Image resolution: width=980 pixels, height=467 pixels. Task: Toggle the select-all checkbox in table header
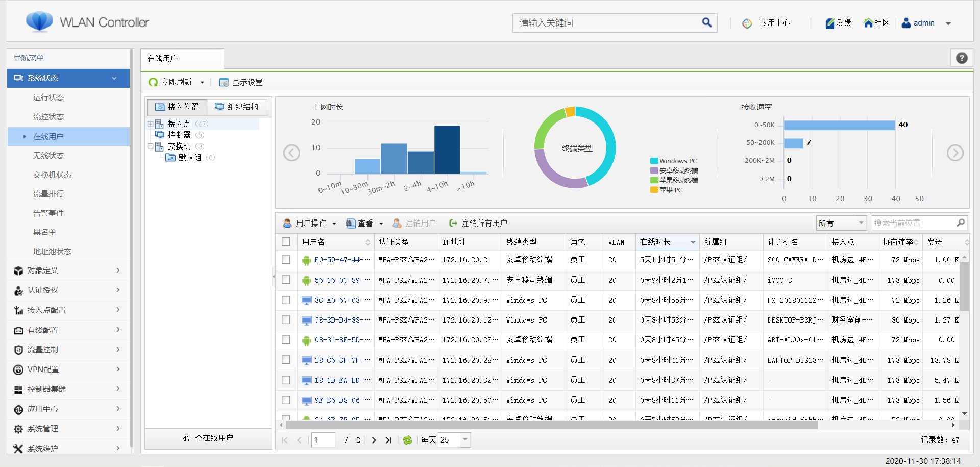tap(286, 242)
